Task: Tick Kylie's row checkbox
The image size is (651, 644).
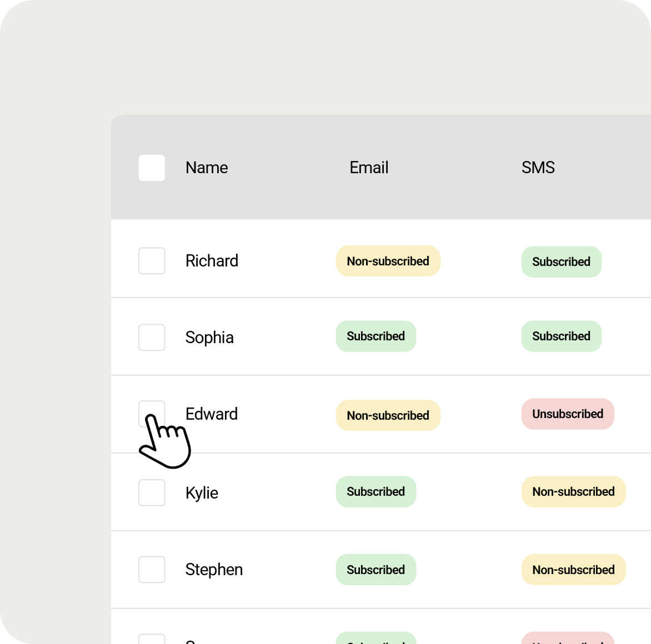Action: pyautogui.click(x=152, y=492)
